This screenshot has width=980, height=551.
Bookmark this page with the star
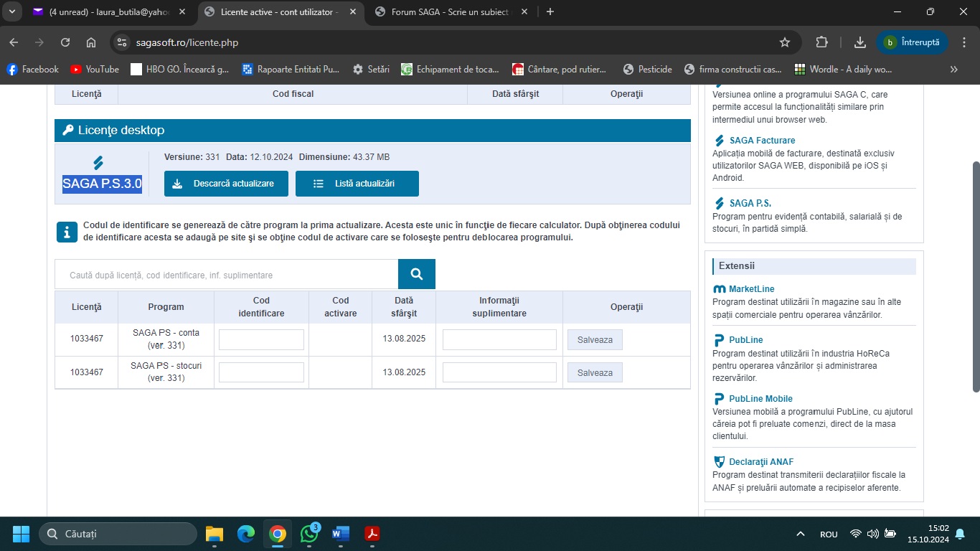pos(785,42)
